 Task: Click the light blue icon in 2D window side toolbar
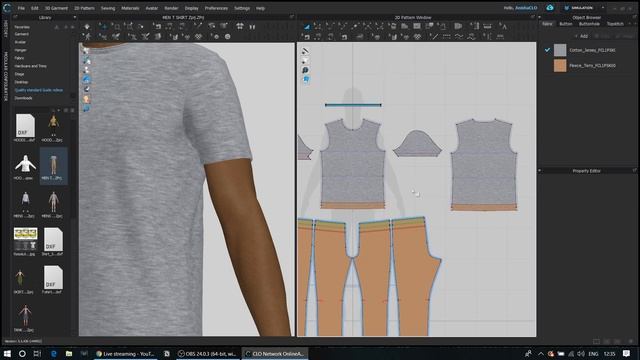[306, 79]
